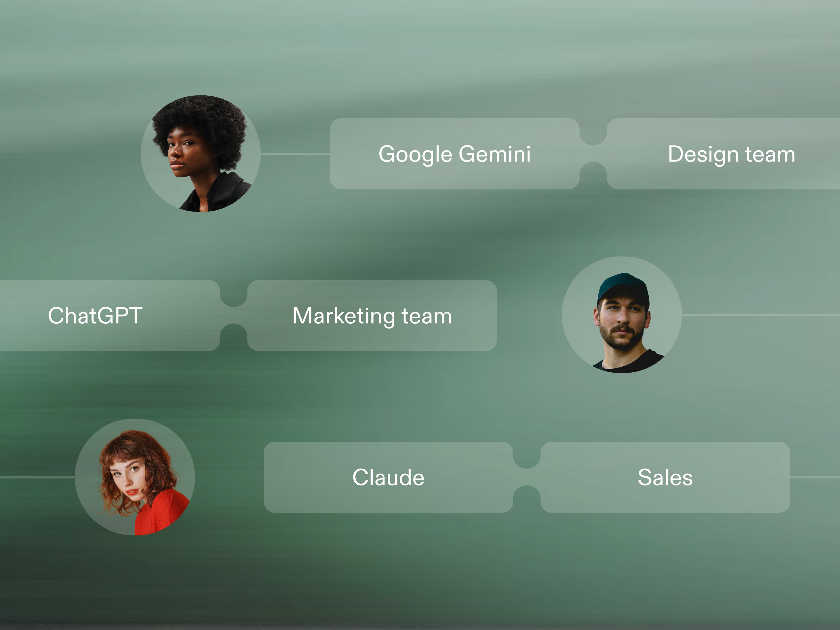Open the avatar of man wearing cap
Viewport: 840px width, 630px height.
click(x=622, y=315)
